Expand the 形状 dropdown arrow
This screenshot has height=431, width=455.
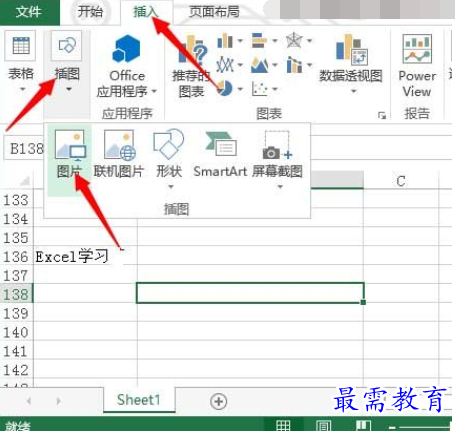pos(171,187)
